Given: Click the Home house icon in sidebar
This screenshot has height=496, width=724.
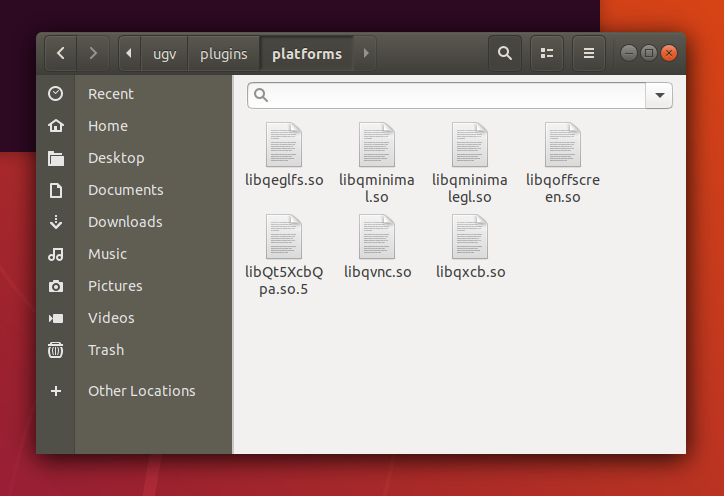Looking at the screenshot, I should [x=55, y=126].
